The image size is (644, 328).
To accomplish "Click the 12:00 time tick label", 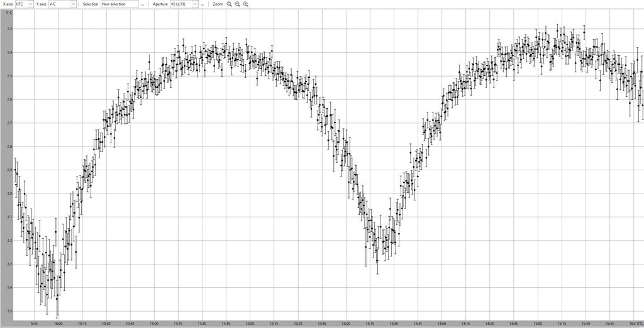I will click(250, 324).
